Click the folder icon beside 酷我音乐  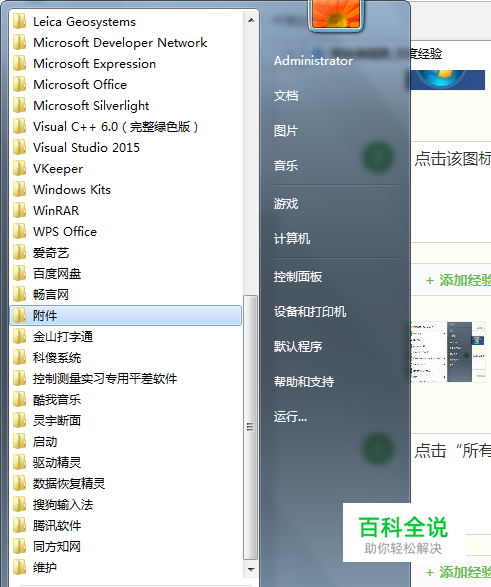tap(19, 399)
